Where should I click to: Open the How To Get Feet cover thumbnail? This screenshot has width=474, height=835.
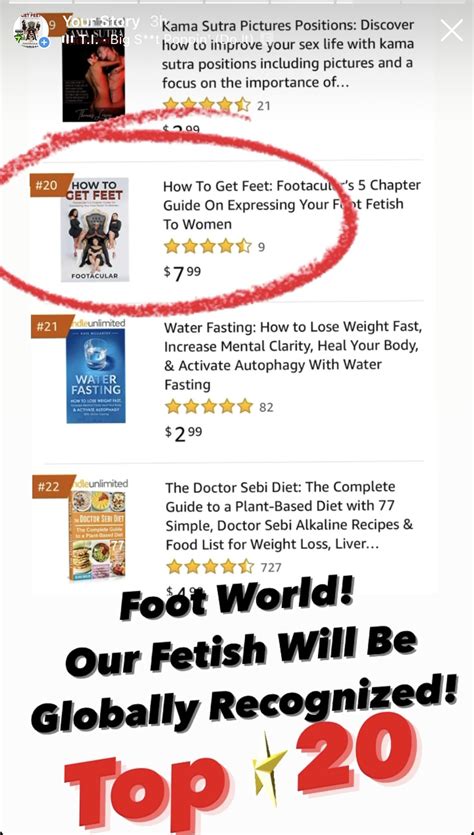pos(95,230)
